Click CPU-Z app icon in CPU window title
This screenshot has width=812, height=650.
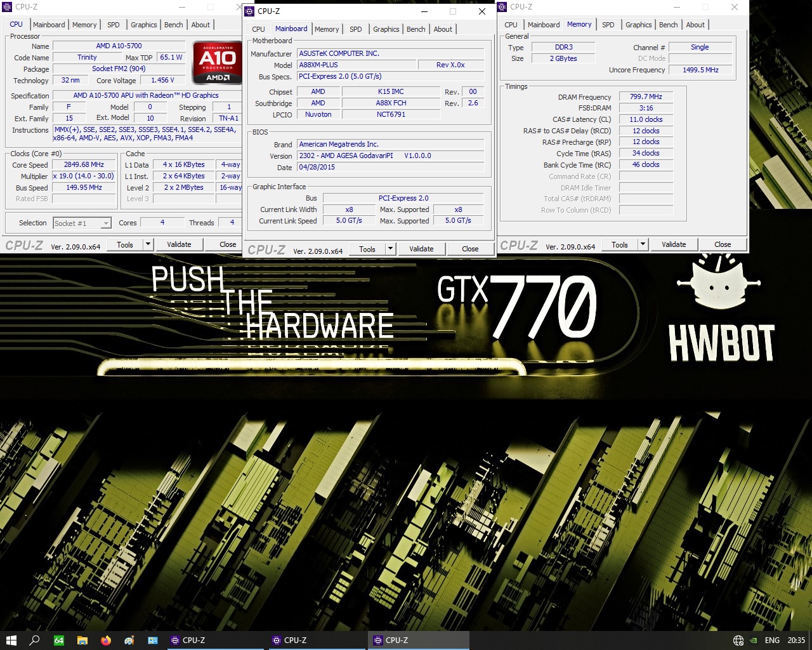[x=7, y=6]
